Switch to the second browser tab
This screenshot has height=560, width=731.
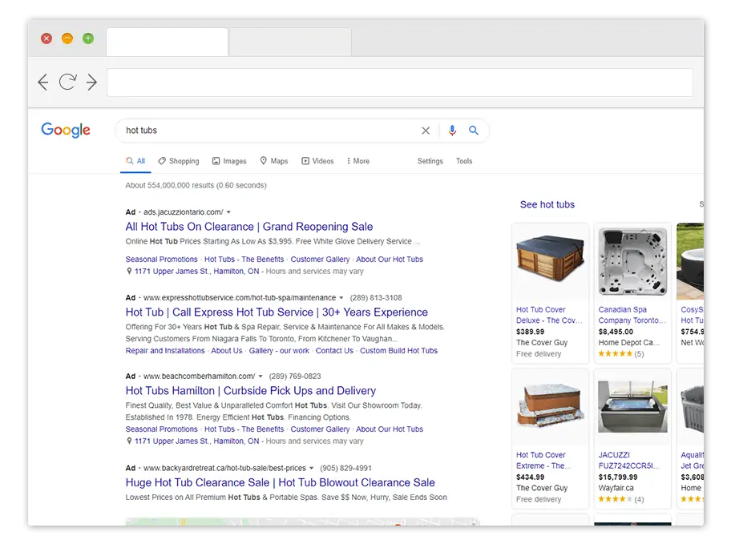(290, 42)
